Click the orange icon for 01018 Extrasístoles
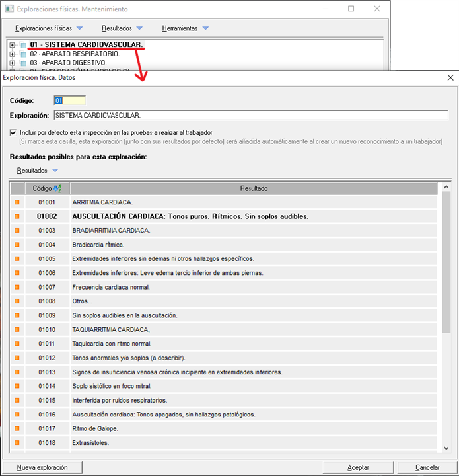This screenshot has height=476, width=459. pos(17,443)
